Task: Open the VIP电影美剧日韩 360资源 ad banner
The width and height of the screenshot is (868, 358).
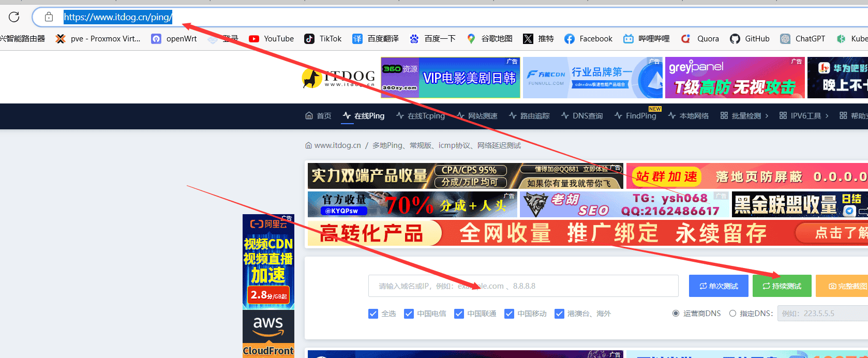Action: click(x=451, y=78)
